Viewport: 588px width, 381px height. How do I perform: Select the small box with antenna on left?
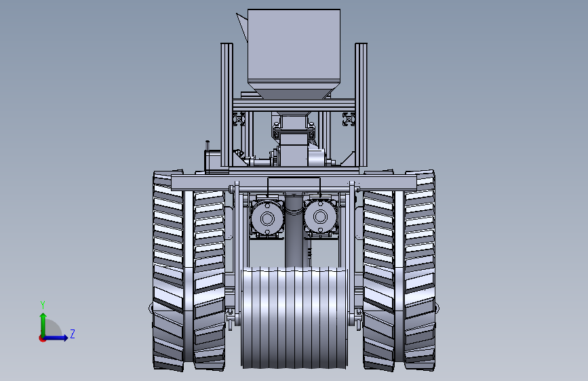coord(212,160)
